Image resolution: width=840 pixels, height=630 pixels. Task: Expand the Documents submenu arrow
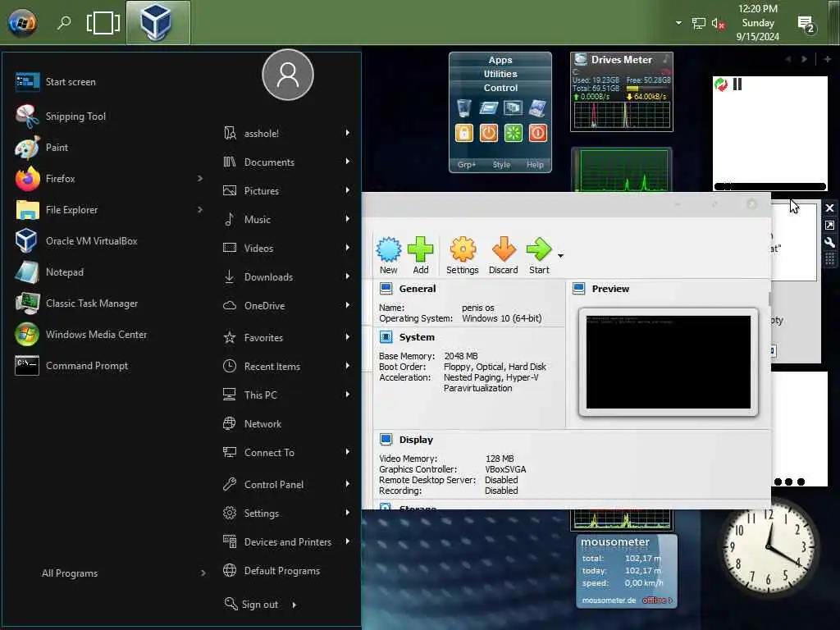point(348,162)
